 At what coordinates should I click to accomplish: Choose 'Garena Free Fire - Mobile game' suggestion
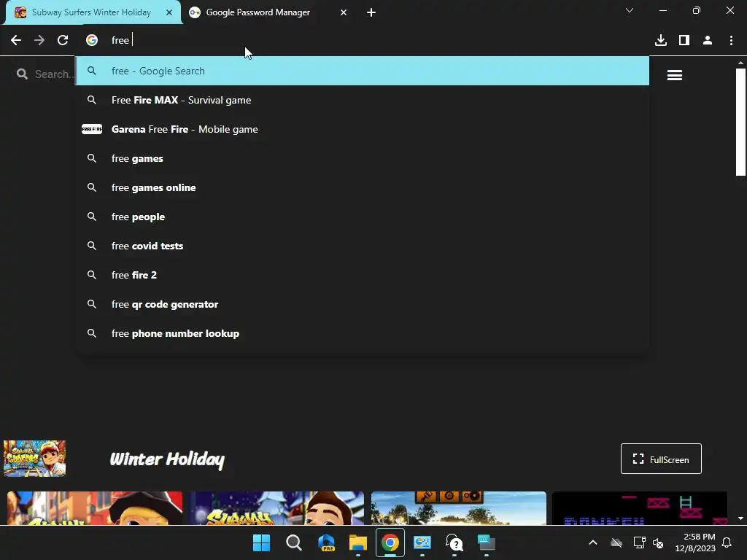click(362, 129)
